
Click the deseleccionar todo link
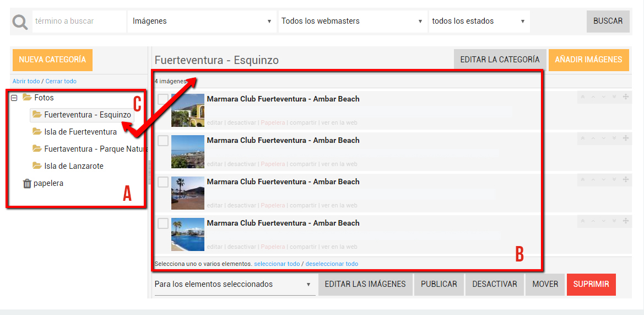332,264
